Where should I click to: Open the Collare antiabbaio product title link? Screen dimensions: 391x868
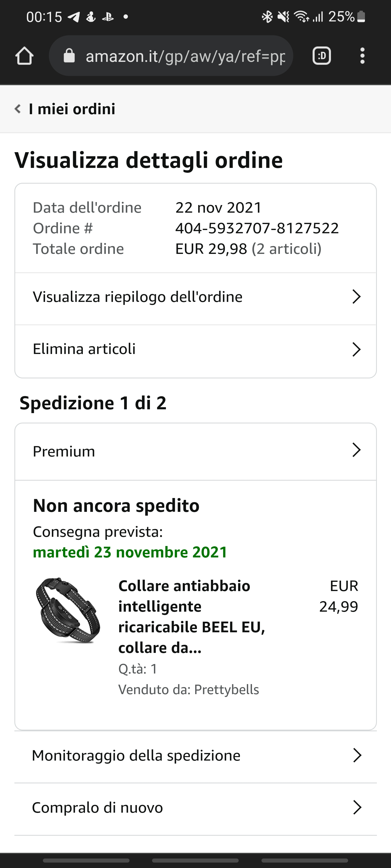192,617
